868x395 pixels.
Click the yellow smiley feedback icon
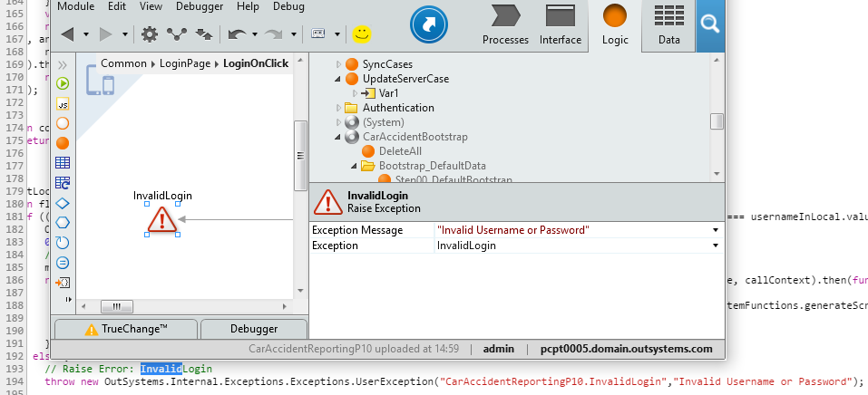tap(362, 34)
